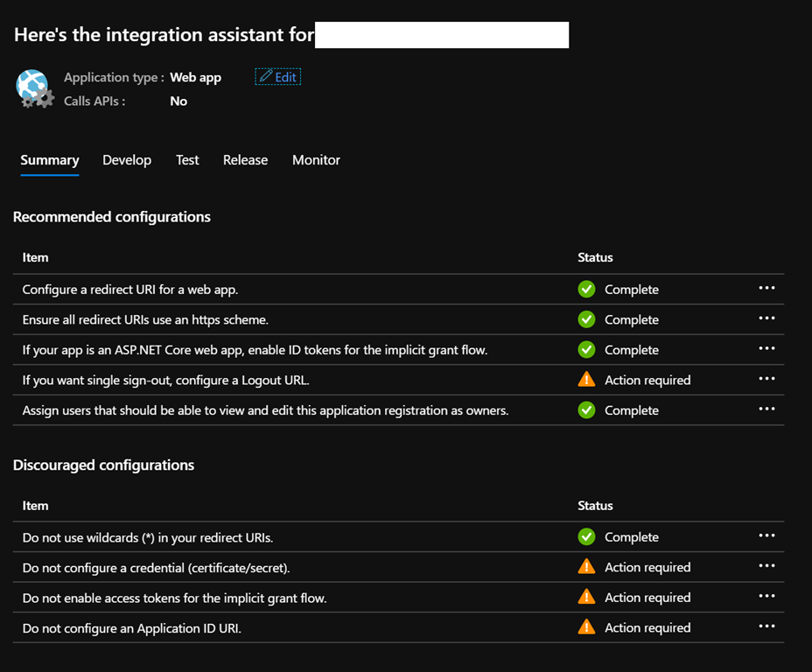Click green checkmark for owners assignment row

point(586,410)
